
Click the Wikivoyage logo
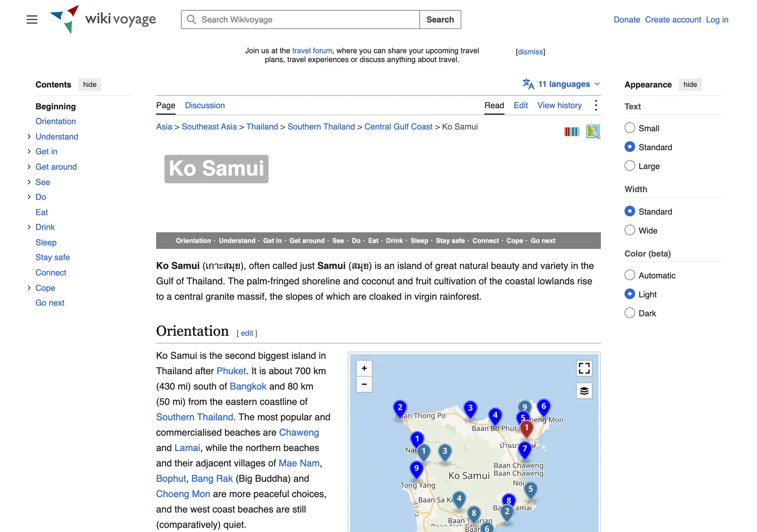[x=103, y=19]
